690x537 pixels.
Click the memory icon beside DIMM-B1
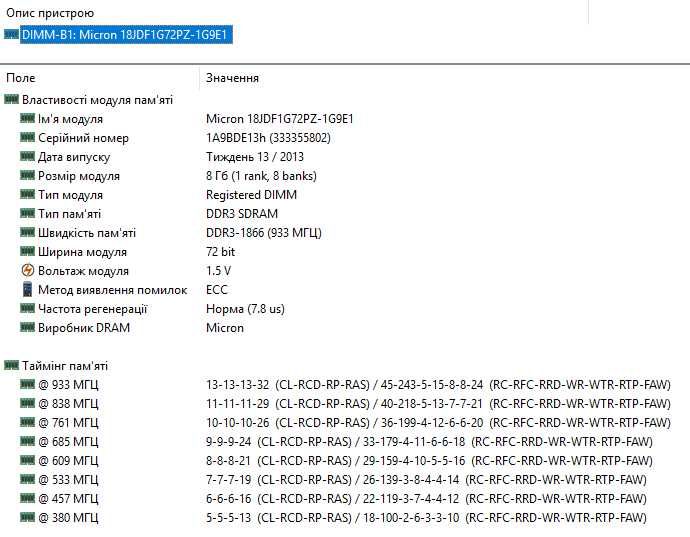(x=11, y=34)
